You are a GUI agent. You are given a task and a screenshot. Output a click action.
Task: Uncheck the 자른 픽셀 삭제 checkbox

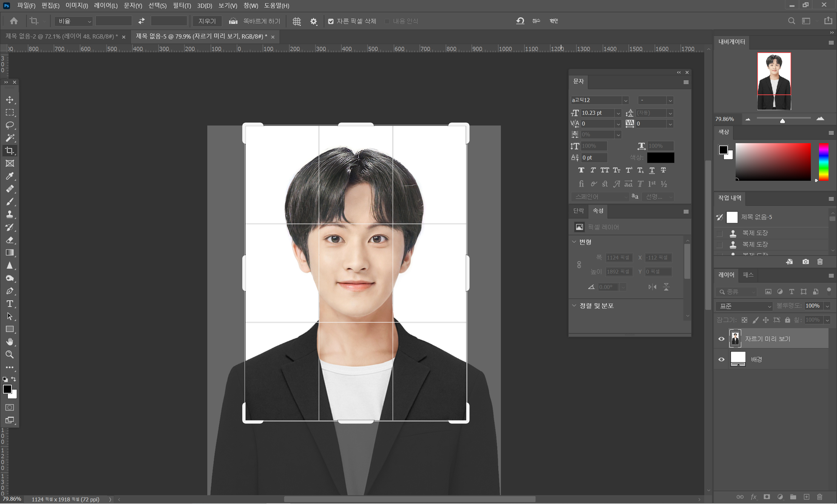331,21
